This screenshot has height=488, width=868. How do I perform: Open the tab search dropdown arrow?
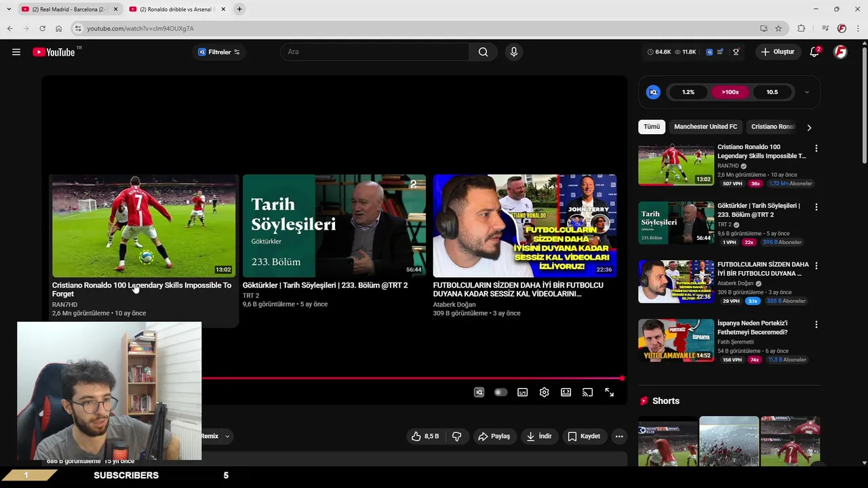point(8,9)
